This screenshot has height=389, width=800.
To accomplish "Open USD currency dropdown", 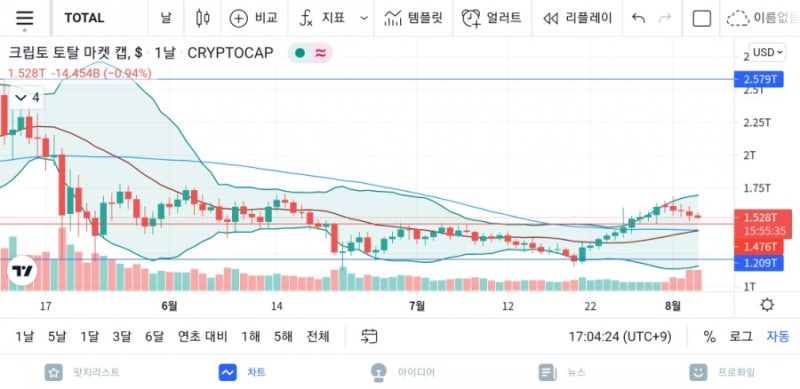I will pyautogui.click(x=767, y=52).
